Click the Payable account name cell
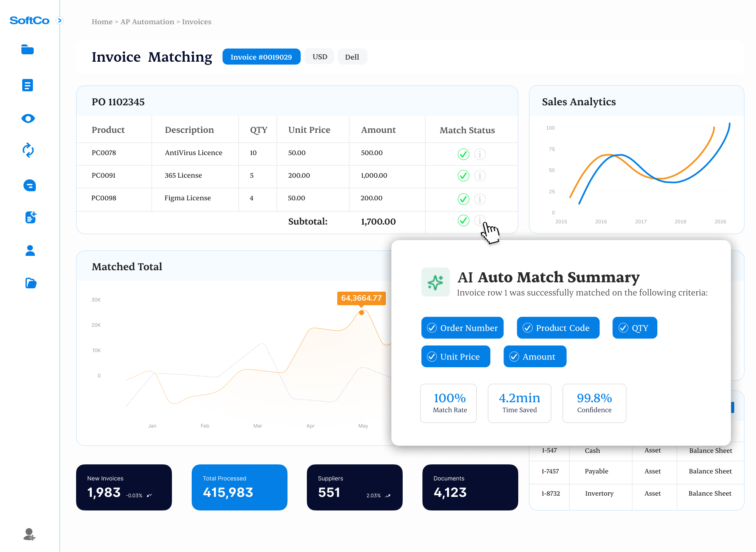This screenshot has width=756, height=552. [x=596, y=471]
